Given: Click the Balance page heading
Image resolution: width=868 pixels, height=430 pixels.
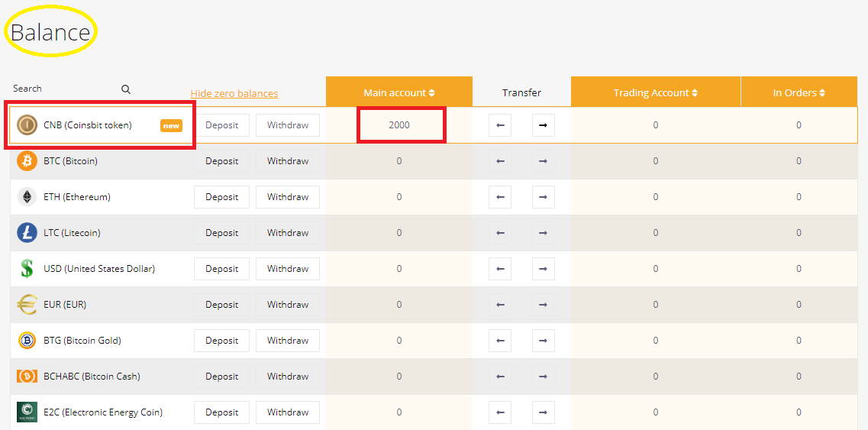Looking at the screenshot, I should pyautogui.click(x=50, y=33).
